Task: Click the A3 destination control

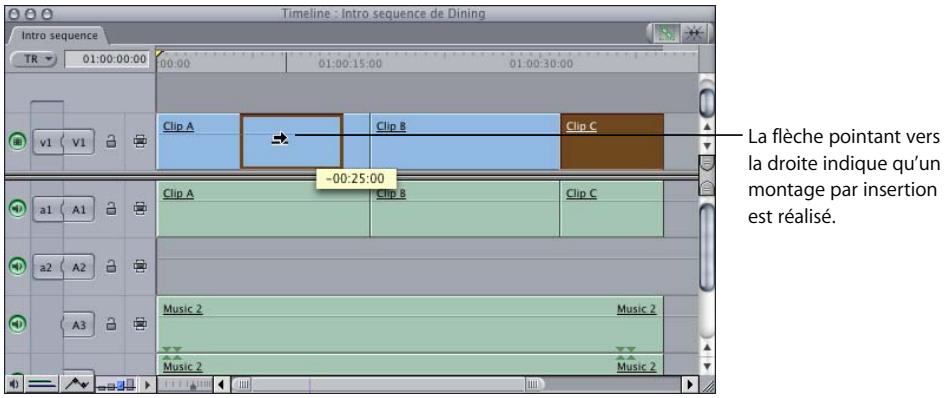Action: (80, 325)
